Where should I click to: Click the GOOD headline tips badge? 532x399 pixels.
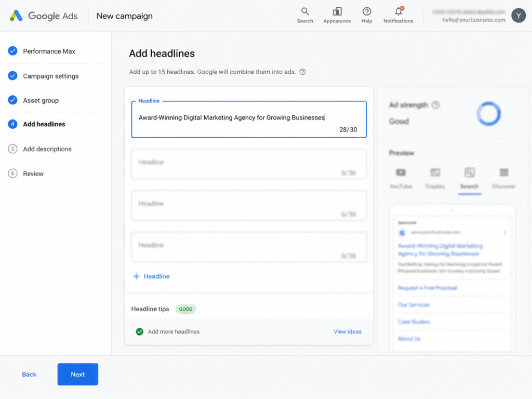click(185, 309)
